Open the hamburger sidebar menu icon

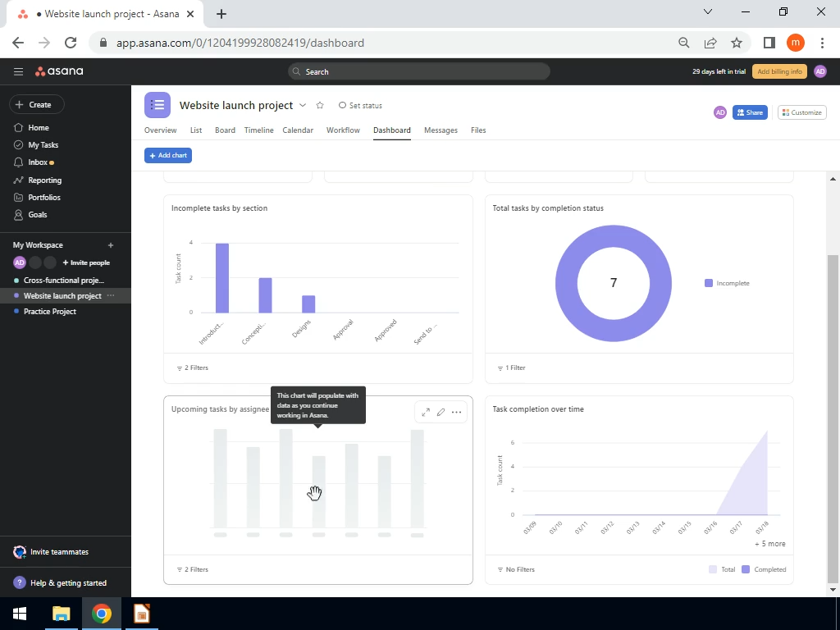click(x=18, y=71)
